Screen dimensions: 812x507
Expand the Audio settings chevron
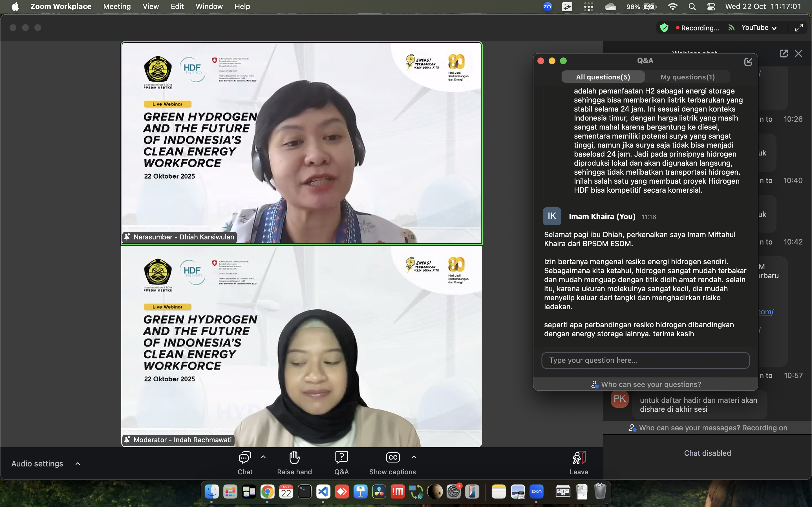(78, 464)
